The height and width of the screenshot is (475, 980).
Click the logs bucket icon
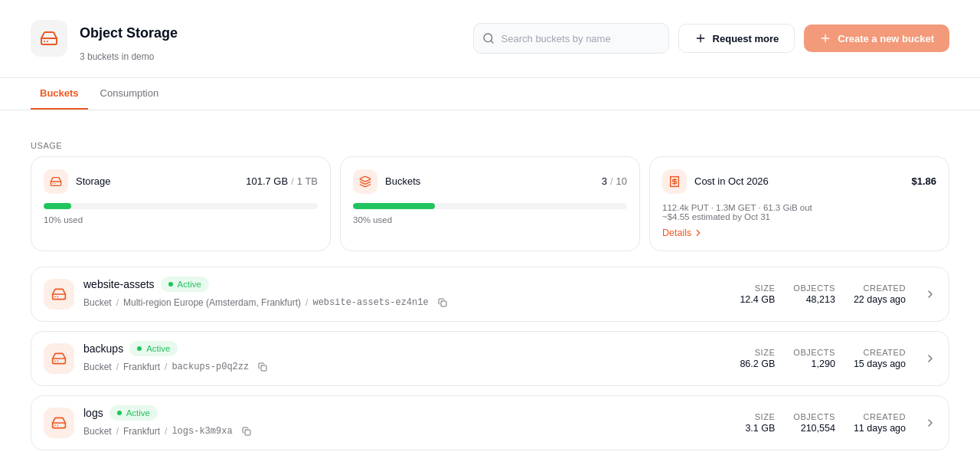click(x=59, y=423)
